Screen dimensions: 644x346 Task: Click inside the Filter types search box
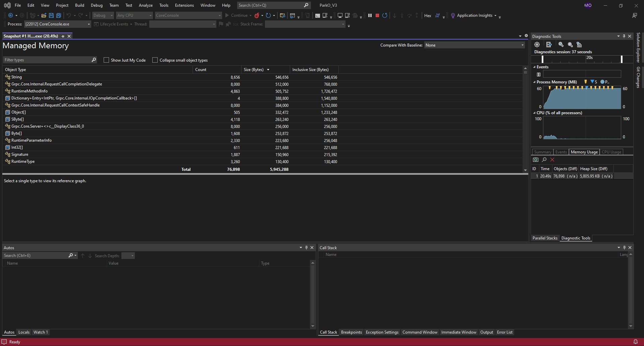[x=47, y=60]
